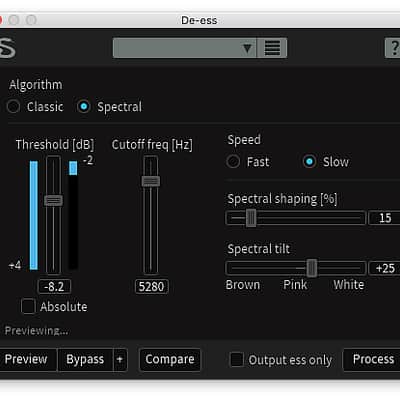Screen dimensions: 400x400
Task: Click the plus button beside Bypass
Action: point(120,359)
